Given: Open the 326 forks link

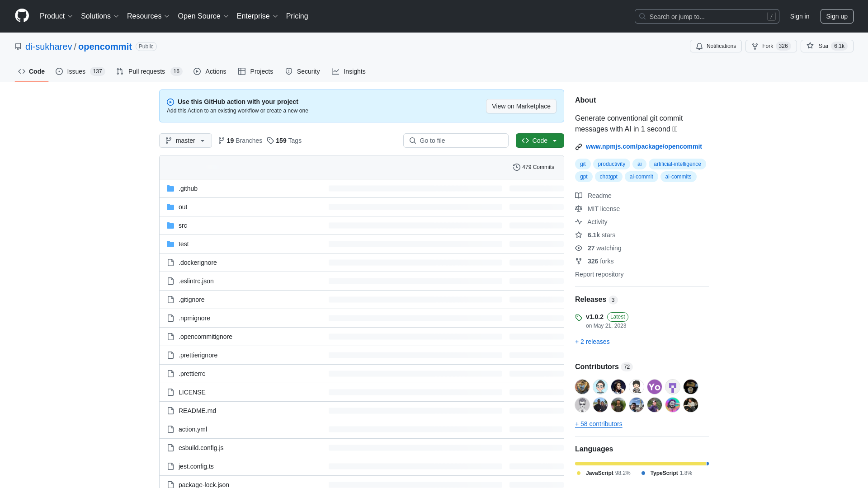Looking at the screenshot, I should click(x=594, y=261).
